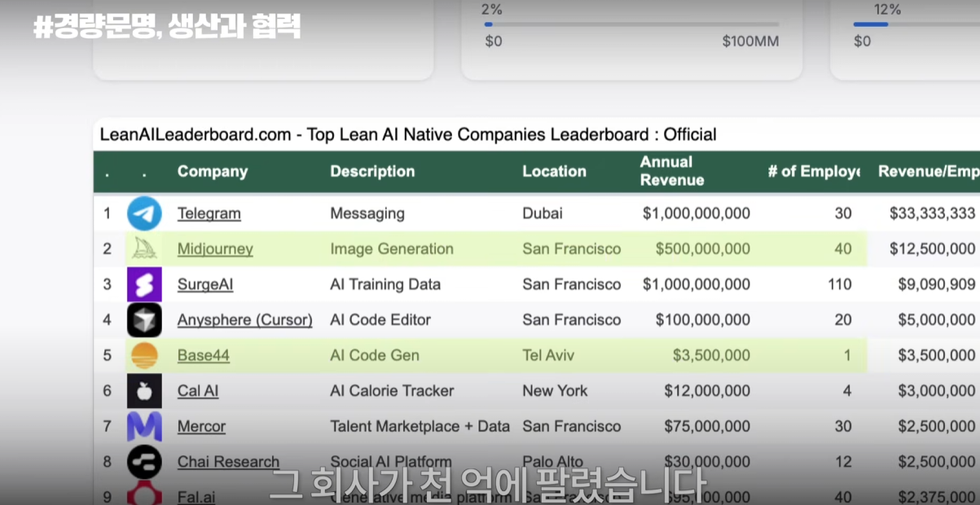Click Cal AI's employee count of 4

(847, 391)
